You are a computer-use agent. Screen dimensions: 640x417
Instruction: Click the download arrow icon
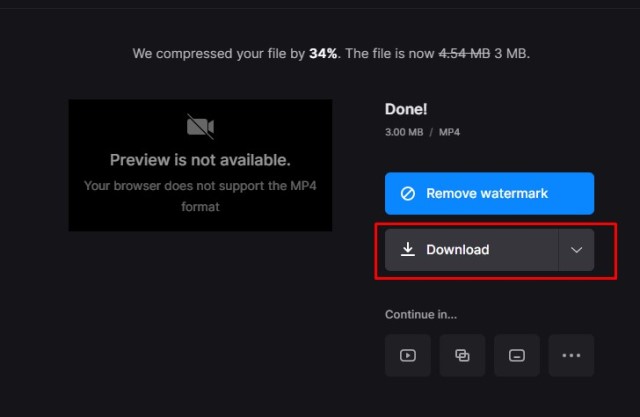(407, 250)
